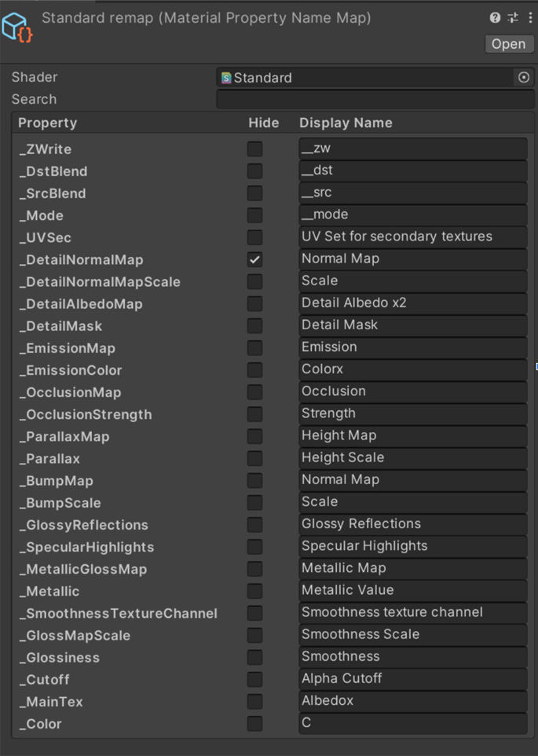Click the Standard shader icon in the Shader field
Screen dimensions: 538x756
pyautogui.click(x=226, y=78)
